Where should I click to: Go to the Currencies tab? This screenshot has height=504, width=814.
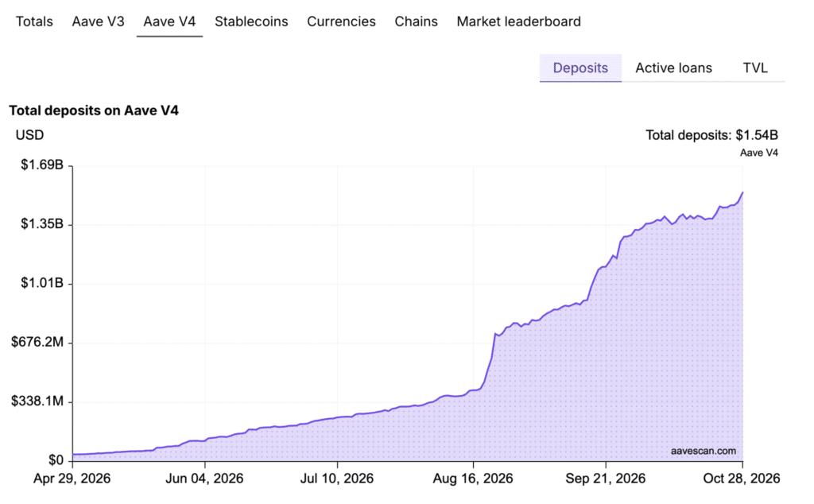tap(341, 21)
